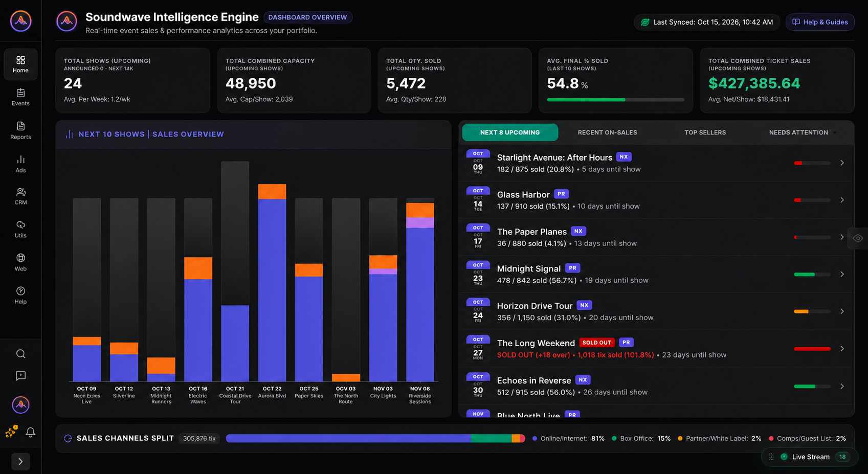The width and height of the screenshot is (868, 474).
Task: Click the $427,385.64 total ticket sales value
Action: click(x=754, y=83)
